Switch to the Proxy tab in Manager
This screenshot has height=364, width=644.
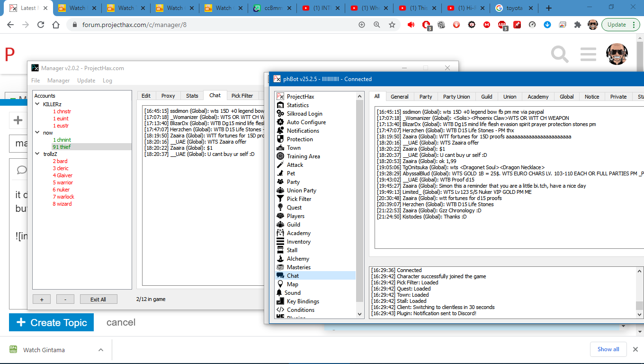pos(168,96)
